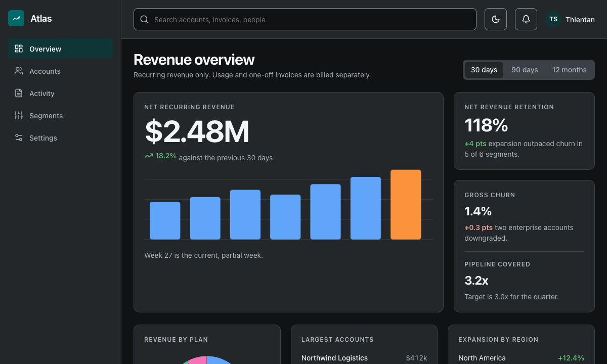Viewport: 607px width, 364px height.
Task: Click the North America region row
Action: 521,358
